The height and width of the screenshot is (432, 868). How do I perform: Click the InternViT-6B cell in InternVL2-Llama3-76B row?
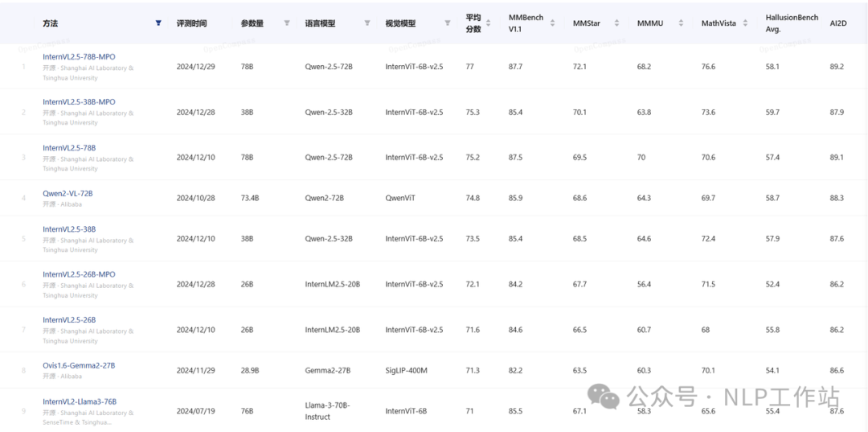point(407,411)
